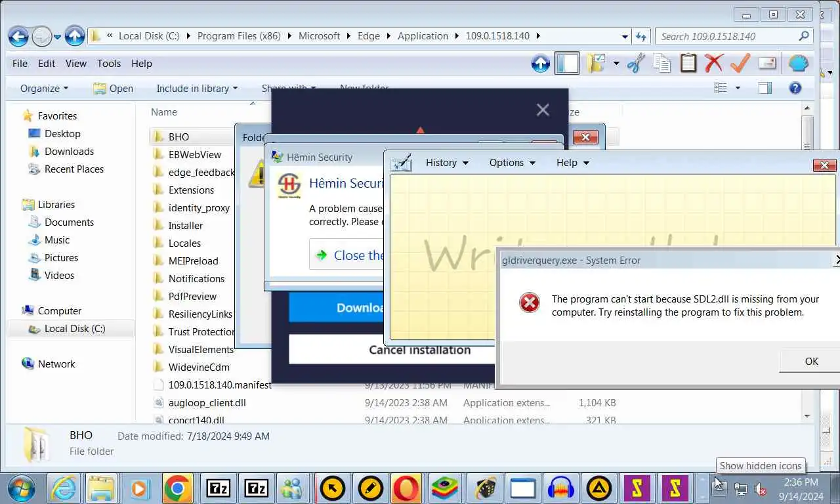Click the orange checkmark Properties icon
Image resolution: width=840 pixels, height=504 pixels.
click(740, 64)
